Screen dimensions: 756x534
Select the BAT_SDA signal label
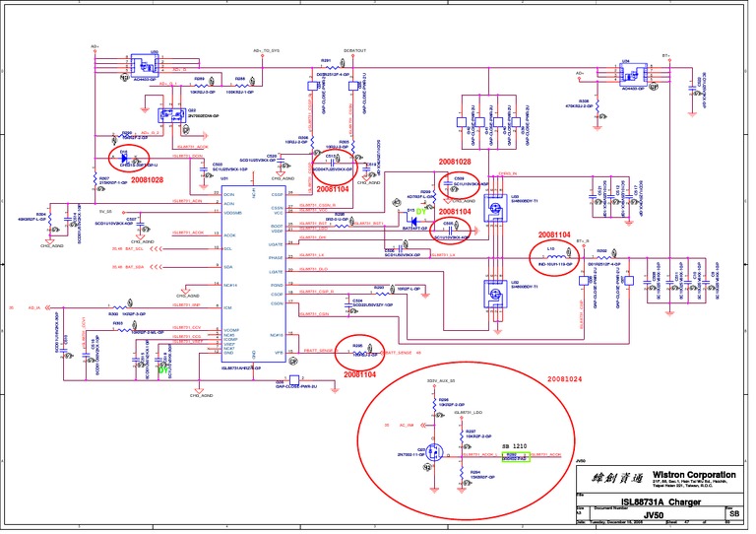tap(134, 267)
